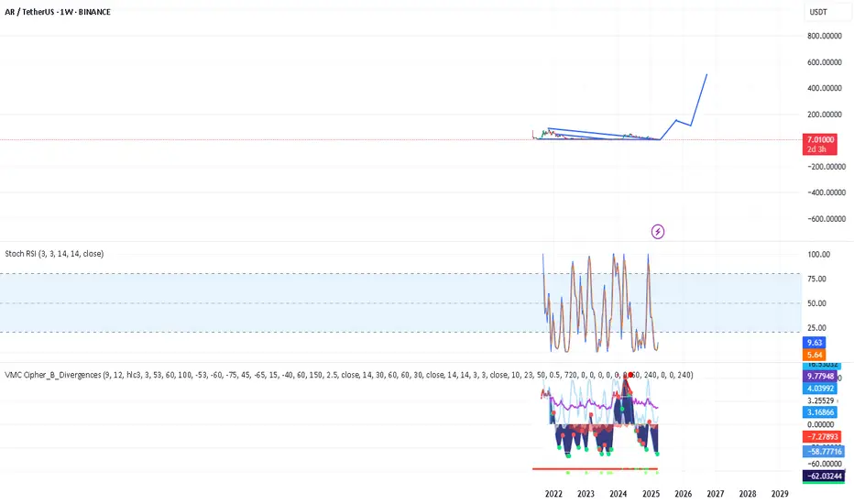Click the 800.00000 price scale label
This screenshot has height=504, width=854.
coord(825,36)
